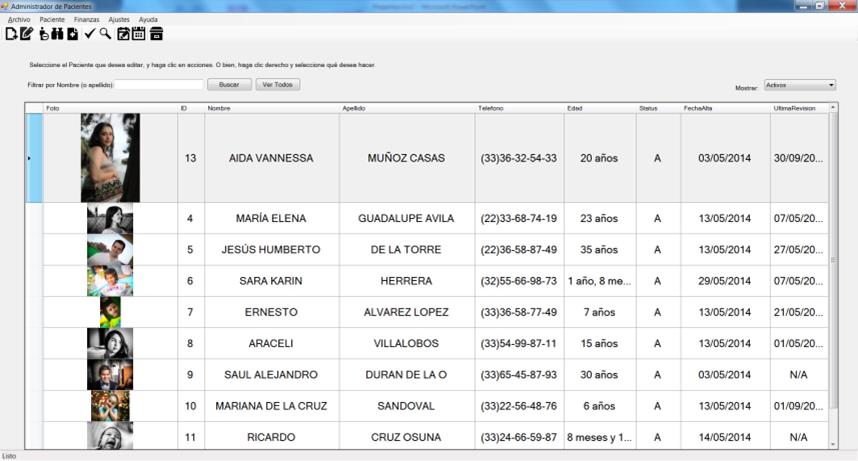This screenshot has width=858, height=461.
Task: Open the Mostrar Activos dropdown
Action: pyautogui.click(x=799, y=86)
